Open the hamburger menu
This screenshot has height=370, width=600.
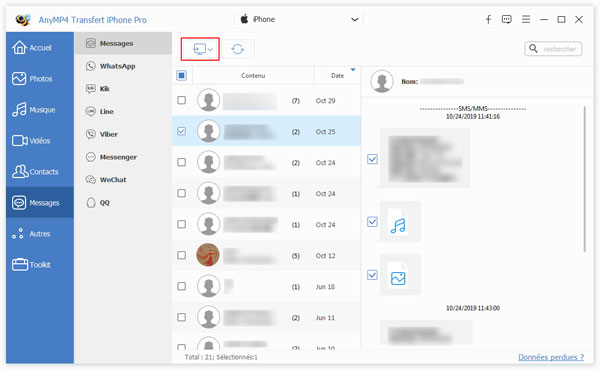pos(526,19)
